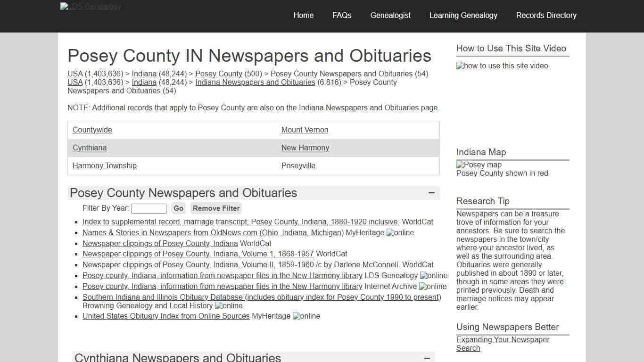Open the Countywide newspaper listings

click(x=92, y=130)
